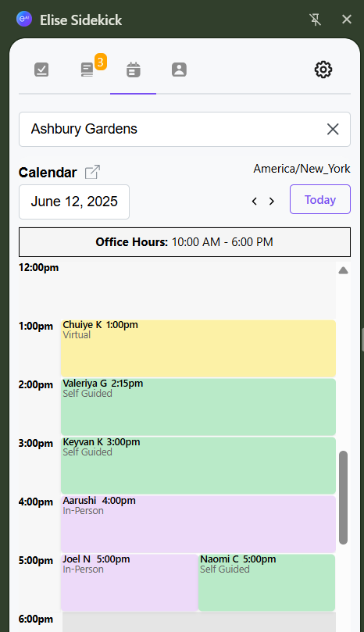
Task: Open the contacts profile tab
Action: click(x=179, y=70)
